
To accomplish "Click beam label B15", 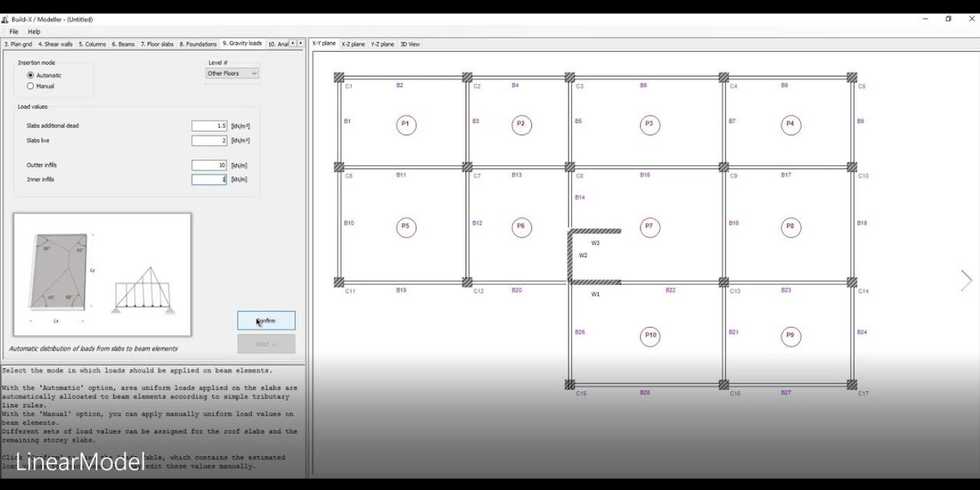I will pyautogui.click(x=645, y=175).
